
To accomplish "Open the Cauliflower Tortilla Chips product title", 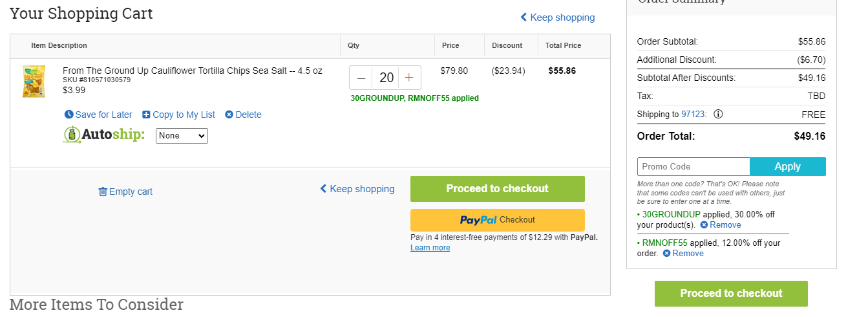I will pos(193,71).
